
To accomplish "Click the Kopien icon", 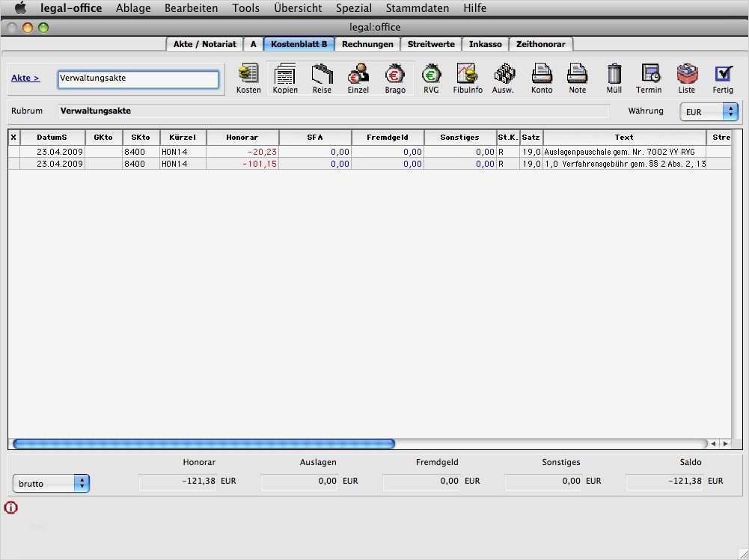I will pyautogui.click(x=285, y=79).
